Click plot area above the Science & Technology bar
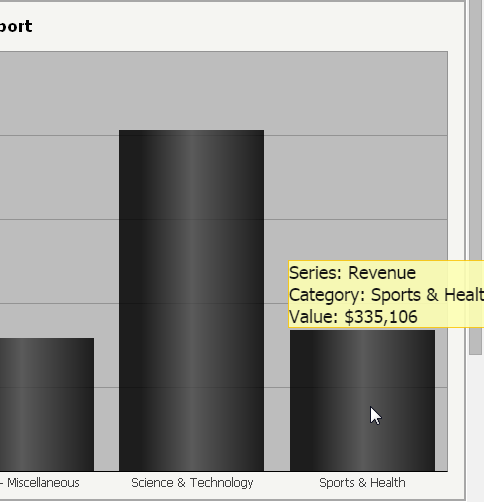 (x=191, y=91)
